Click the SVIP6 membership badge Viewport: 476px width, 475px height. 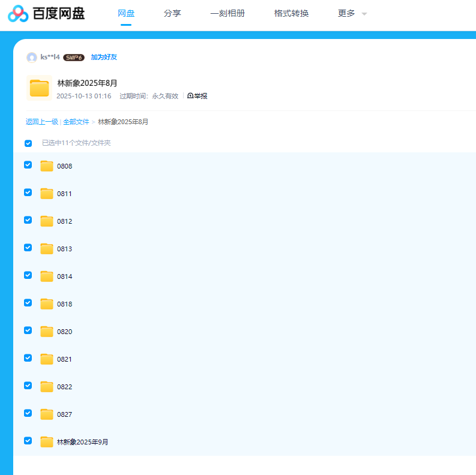click(x=73, y=58)
